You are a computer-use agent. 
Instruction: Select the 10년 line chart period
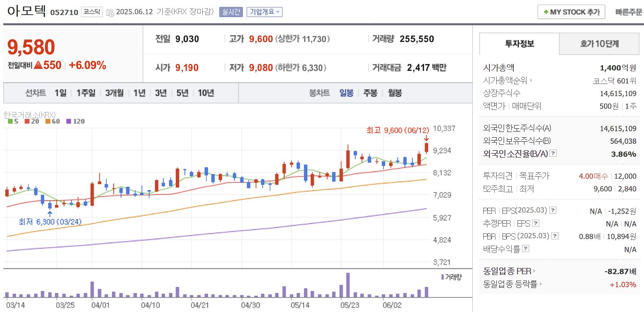[x=206, y=93]
